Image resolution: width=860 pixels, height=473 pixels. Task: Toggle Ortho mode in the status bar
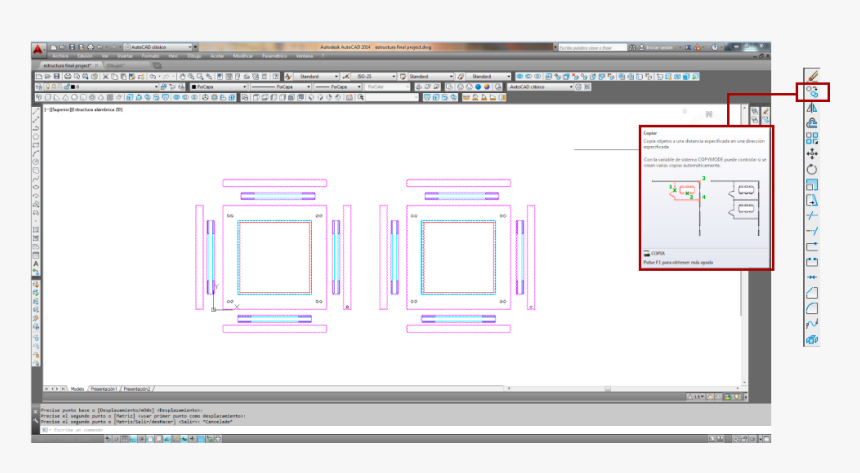point(133,439)
